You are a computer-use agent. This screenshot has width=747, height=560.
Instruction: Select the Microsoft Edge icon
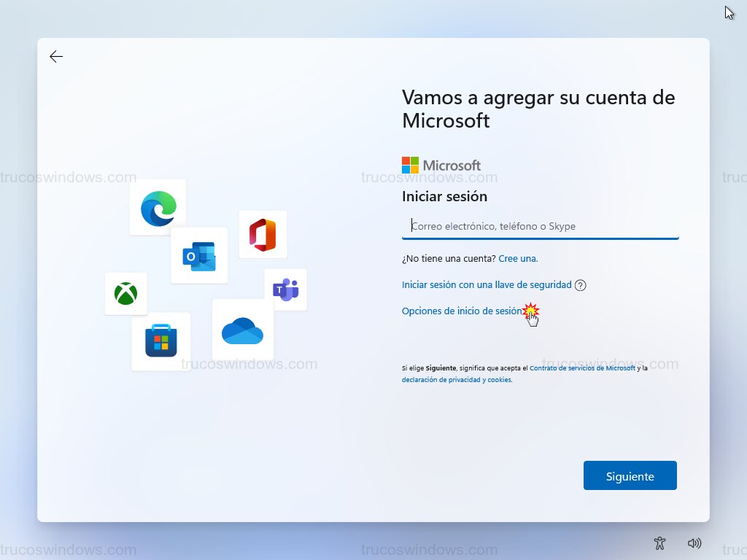click(x=158, y=207)
